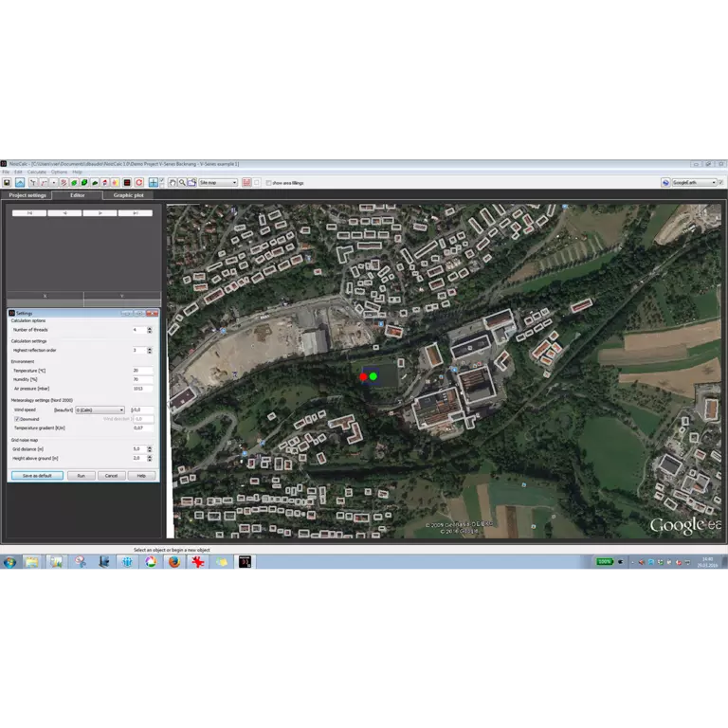Click the grid crosshair toolbar icon
This screenshot has width=728, height=728.
(153, 182)
